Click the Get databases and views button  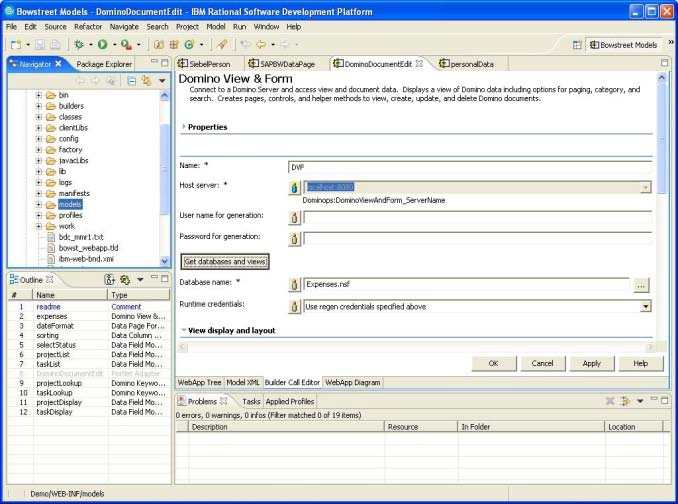coord(225,262)
